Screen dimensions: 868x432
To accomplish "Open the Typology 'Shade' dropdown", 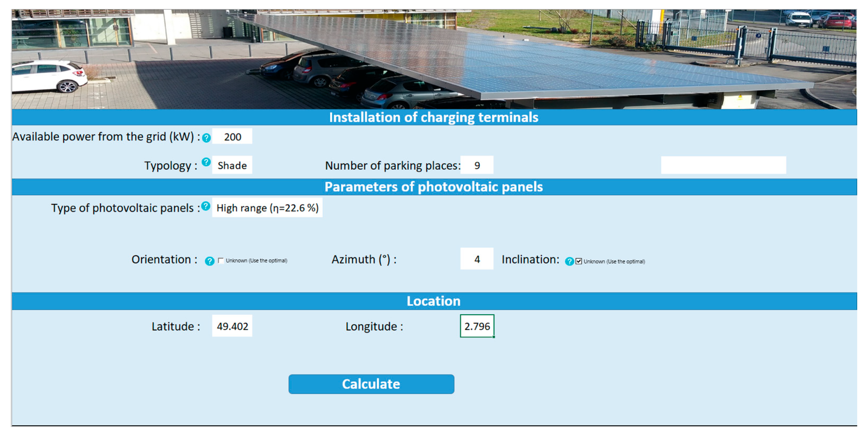I will (x=232, y=166).
